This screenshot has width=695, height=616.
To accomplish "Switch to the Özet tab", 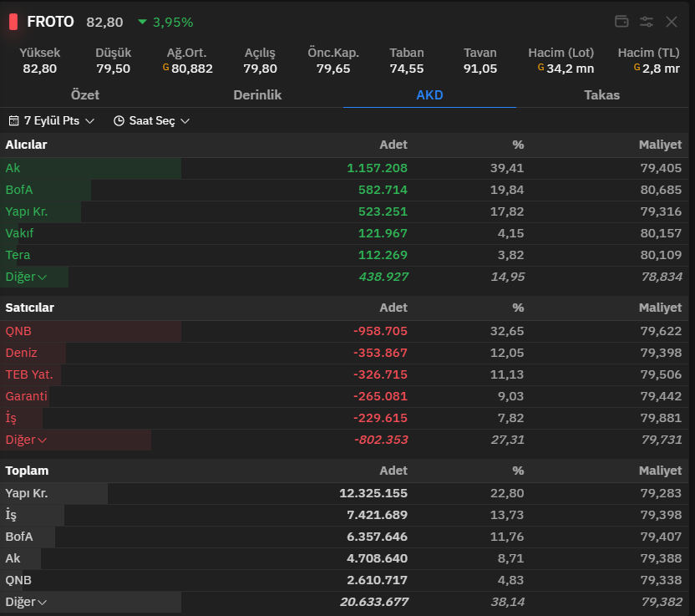I will 85,95.
